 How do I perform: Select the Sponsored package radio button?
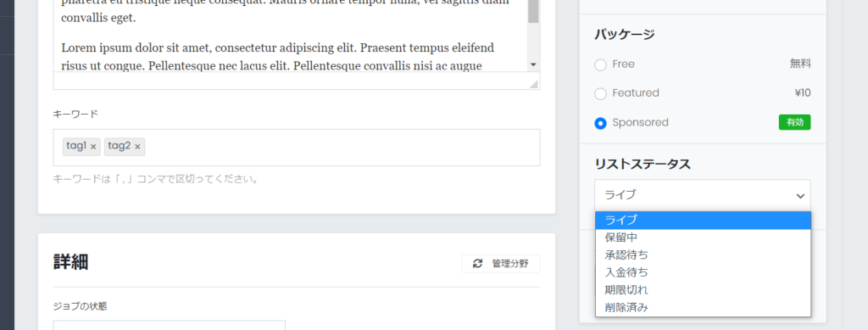tap(601, 123)
